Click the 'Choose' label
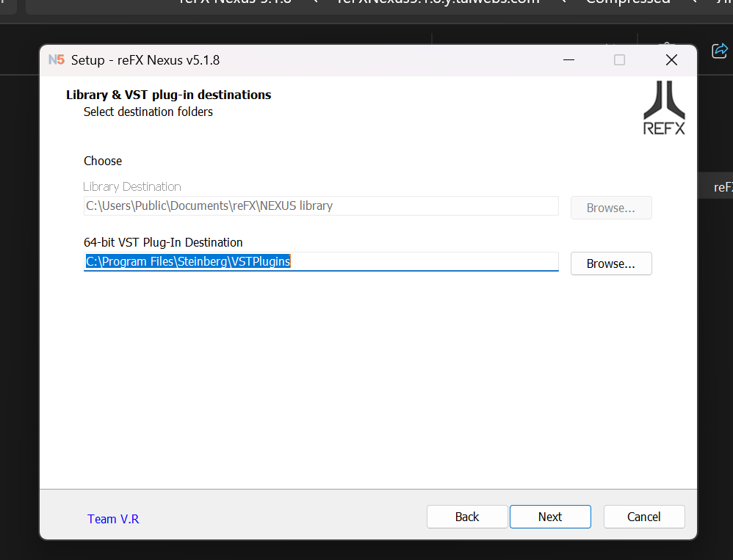Viewport: 733px width, 560px height. click(103, 161)
